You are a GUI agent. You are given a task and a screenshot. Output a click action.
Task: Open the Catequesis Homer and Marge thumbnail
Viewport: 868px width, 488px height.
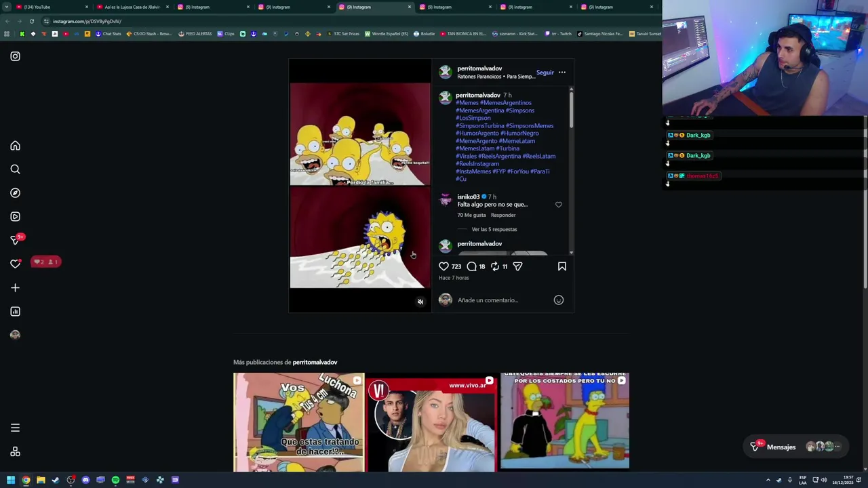click(x=565, y=420)
